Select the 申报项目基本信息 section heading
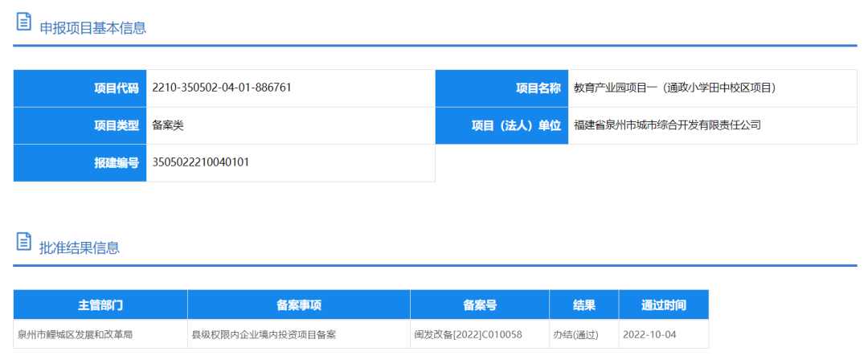Screen dimensions: 868x364 click(x=93, y=27)
